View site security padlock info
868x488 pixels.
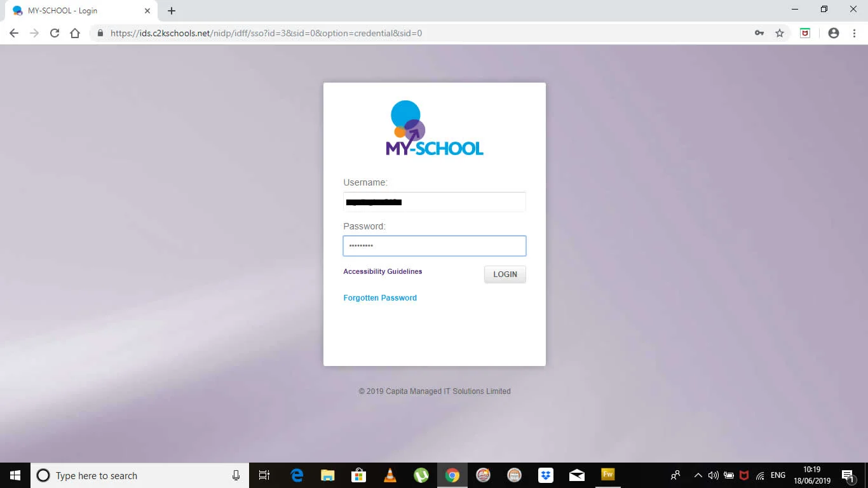(x=100, y=33)
